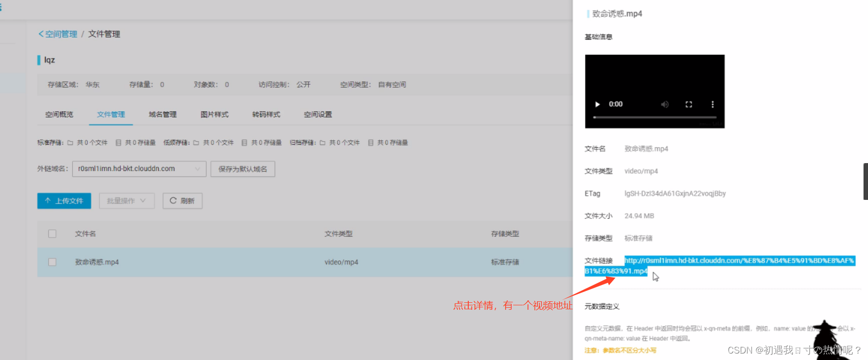Viewport: 868px width, 360px height.
Task: Click the 保存为默认域名 button
Action: 243,169
